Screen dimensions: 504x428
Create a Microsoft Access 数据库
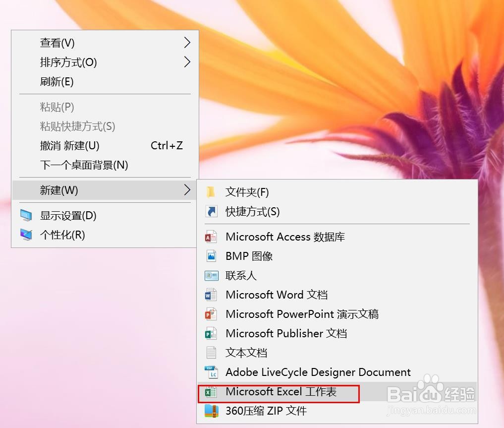337,237
